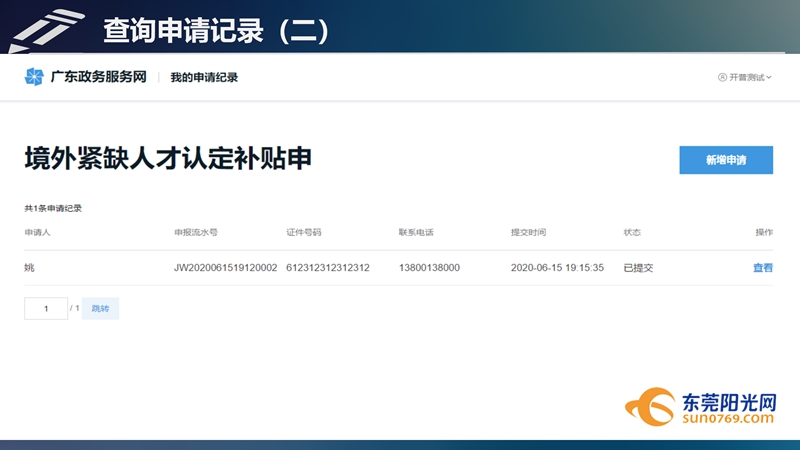Click the Dongguan Sunshine Network orange logo
This screenshot has width=800, height=450.
click(x=649, y=408)
